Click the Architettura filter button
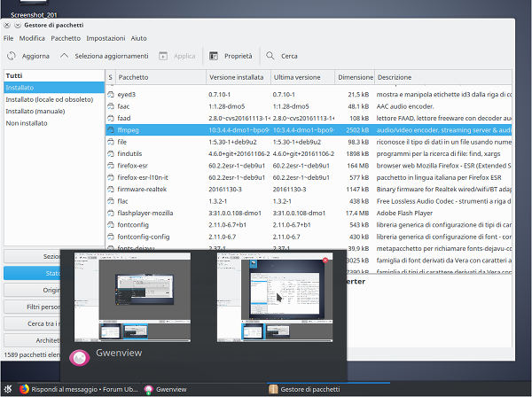The image size is (532, 397). point(32,340)
